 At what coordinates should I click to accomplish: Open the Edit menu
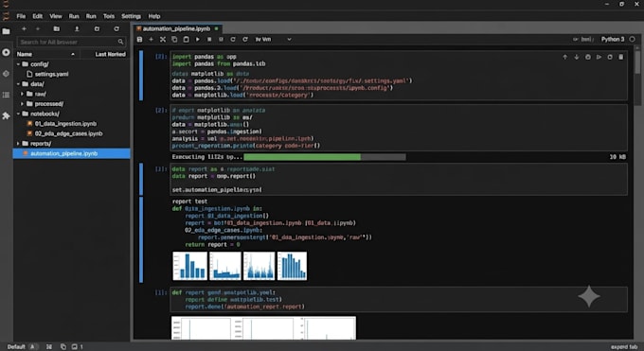(37, 16)
